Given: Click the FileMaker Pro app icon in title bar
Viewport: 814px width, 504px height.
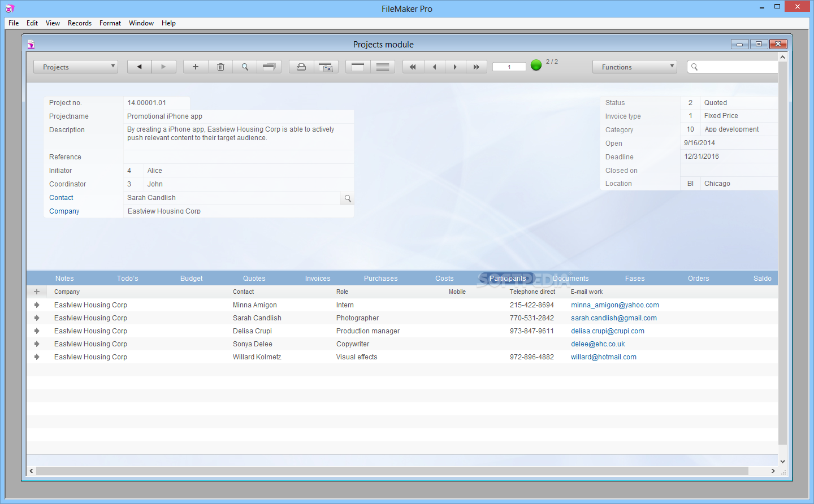Looking at the screenshot, I should (9, 8).
